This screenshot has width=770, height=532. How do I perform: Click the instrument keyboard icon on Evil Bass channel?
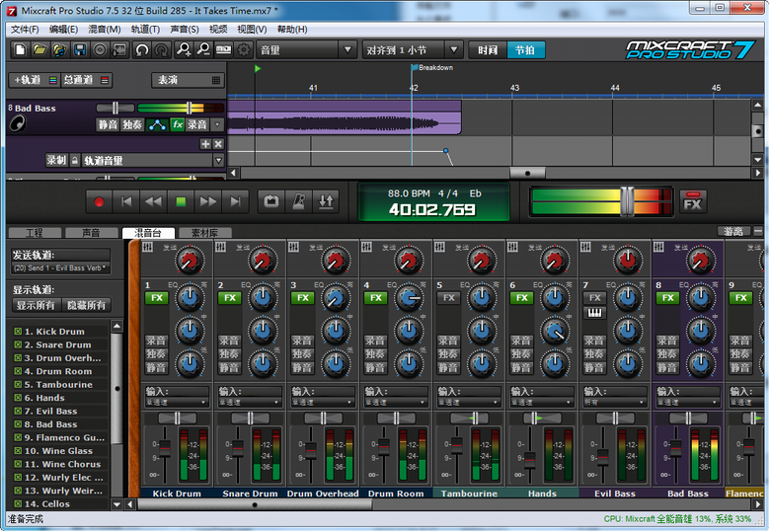coord(594,314)
